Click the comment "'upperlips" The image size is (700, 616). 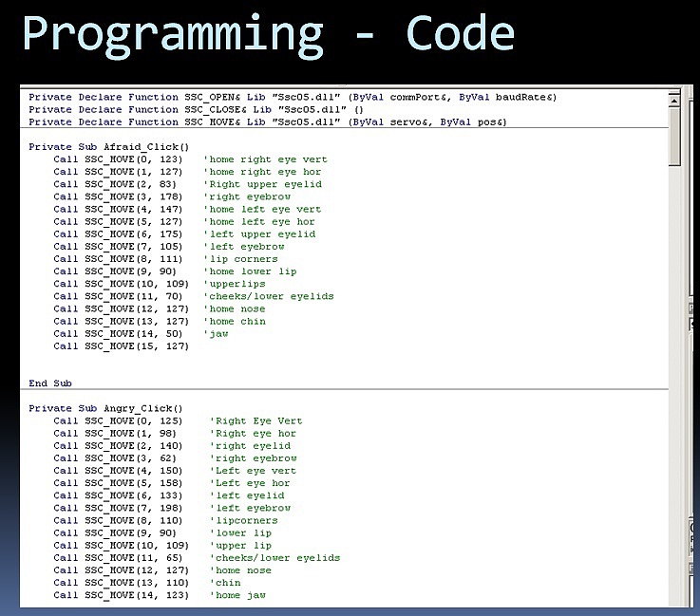[x=235, y=284]
